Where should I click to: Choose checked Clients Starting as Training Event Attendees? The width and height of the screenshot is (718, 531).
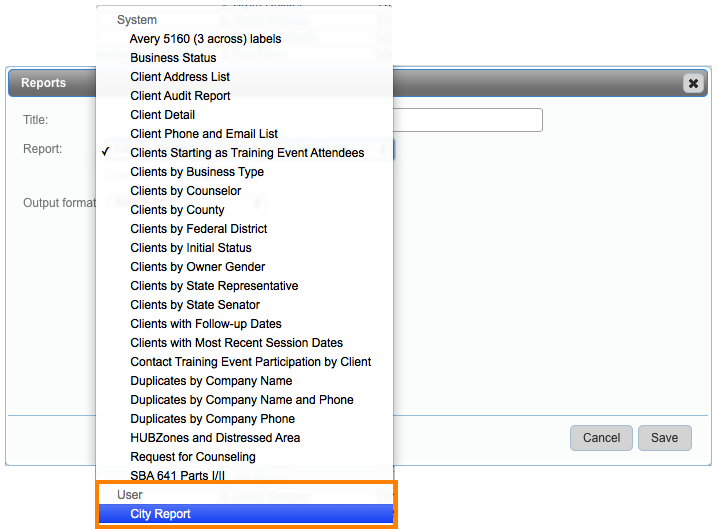point(247,153)
